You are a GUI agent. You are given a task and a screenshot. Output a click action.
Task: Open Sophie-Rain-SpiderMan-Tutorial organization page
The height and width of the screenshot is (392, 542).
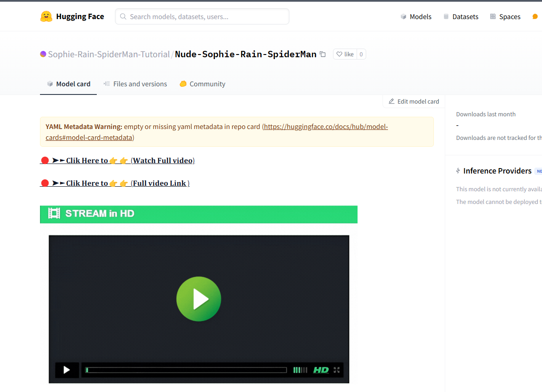[109, 54]
